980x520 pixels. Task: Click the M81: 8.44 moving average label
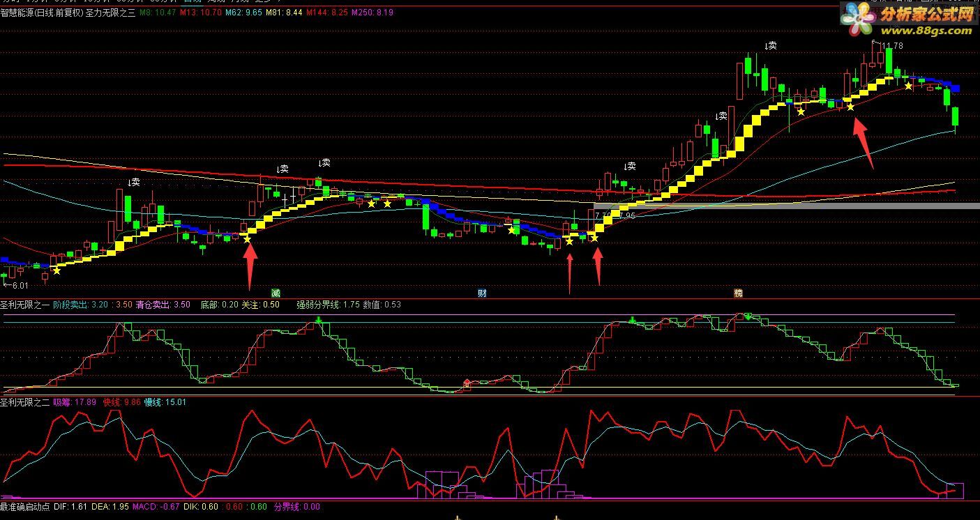pos(285,13)
